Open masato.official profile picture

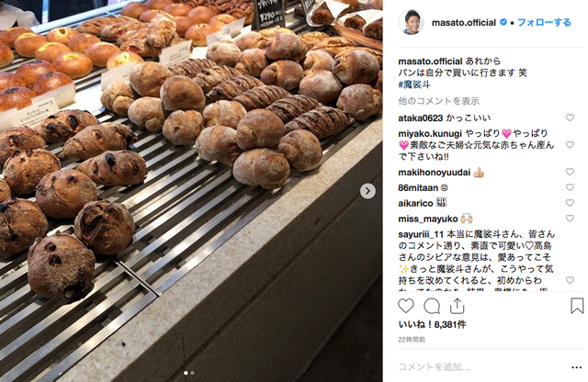click(411, 22)
